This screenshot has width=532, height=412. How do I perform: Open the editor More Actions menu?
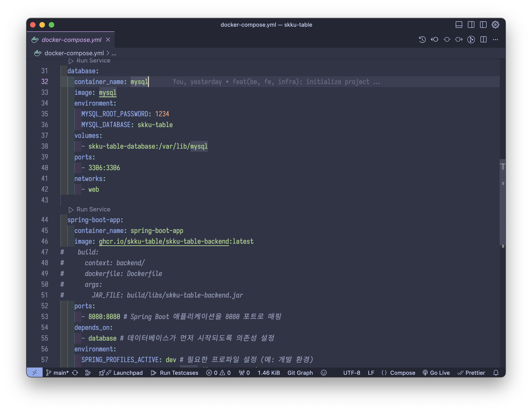495,40
